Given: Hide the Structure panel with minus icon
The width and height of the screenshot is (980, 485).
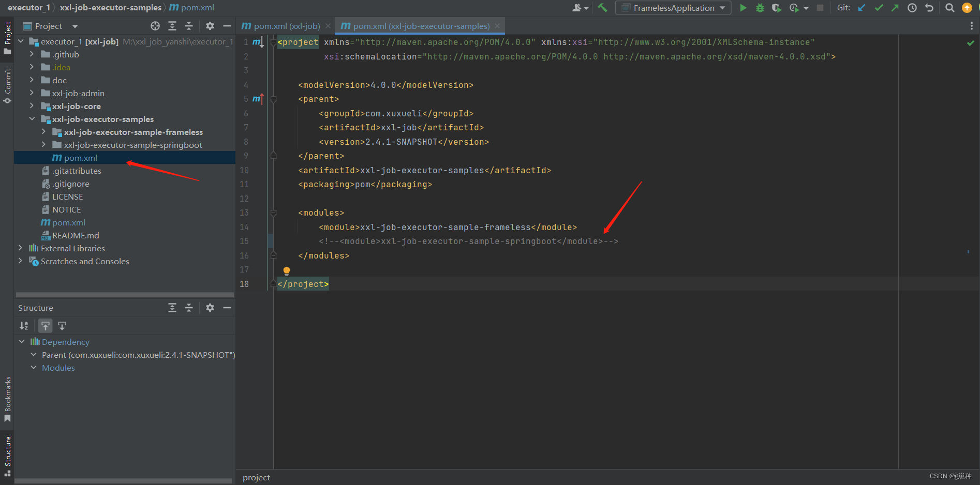Looking at the screenshot, I should (227, 308).
